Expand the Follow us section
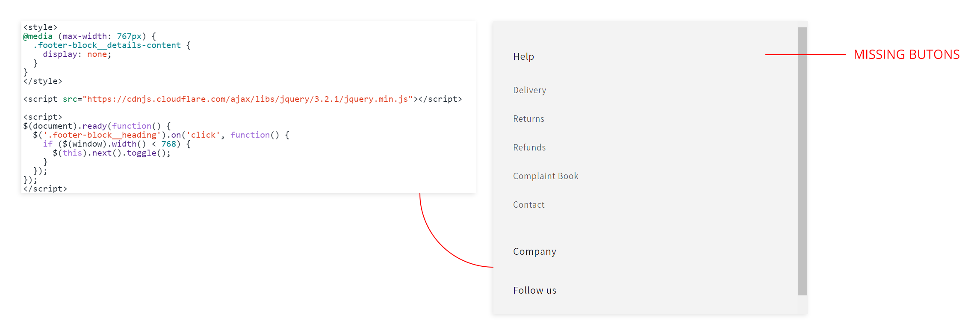The width and height of the screenshot is (980, 336). point(534,290)
